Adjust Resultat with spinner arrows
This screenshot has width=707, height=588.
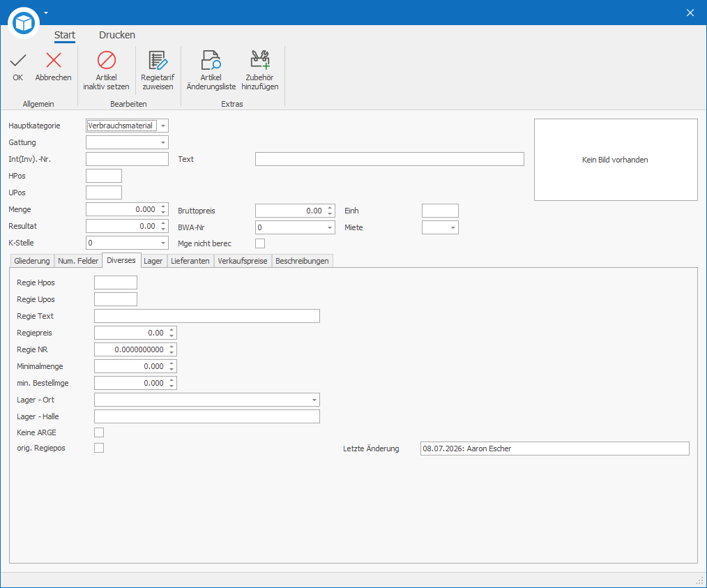[163, 226]
